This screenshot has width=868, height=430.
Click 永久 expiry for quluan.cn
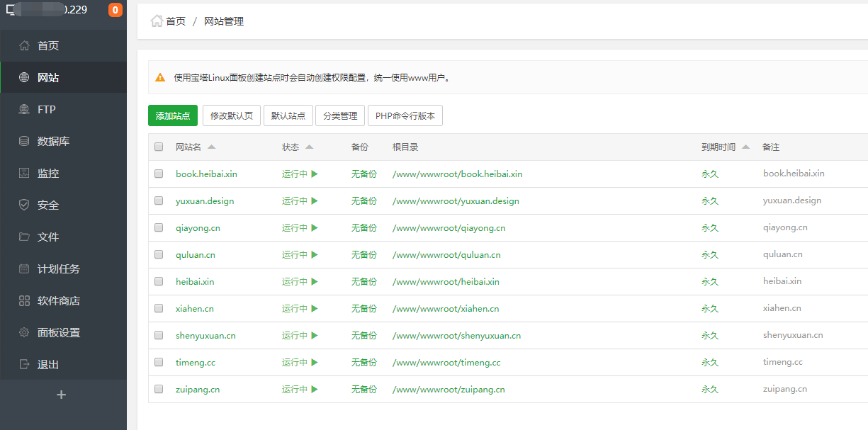pyautogui.click(x=710, y=254)
